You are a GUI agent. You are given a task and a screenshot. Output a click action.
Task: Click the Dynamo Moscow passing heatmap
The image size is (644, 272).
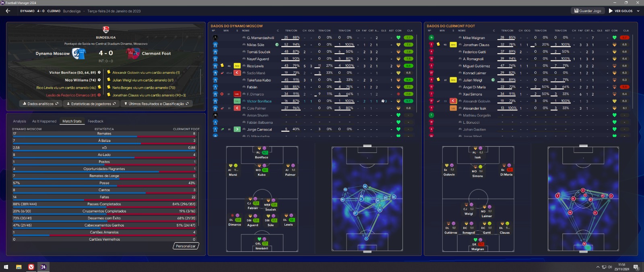tap(367, 199)
